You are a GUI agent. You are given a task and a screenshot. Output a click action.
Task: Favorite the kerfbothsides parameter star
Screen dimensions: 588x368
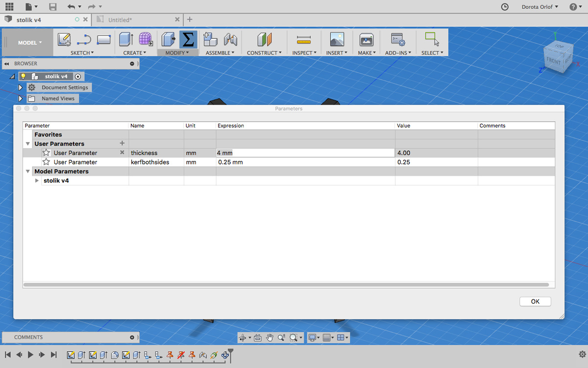click(46, 162)
